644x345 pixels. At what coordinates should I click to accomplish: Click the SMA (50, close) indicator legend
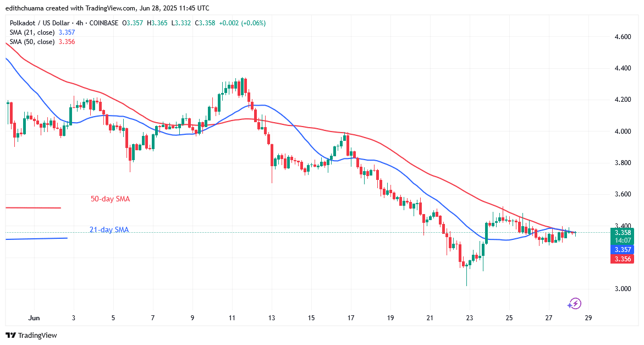pyautogui.click(x=42, y=42)
